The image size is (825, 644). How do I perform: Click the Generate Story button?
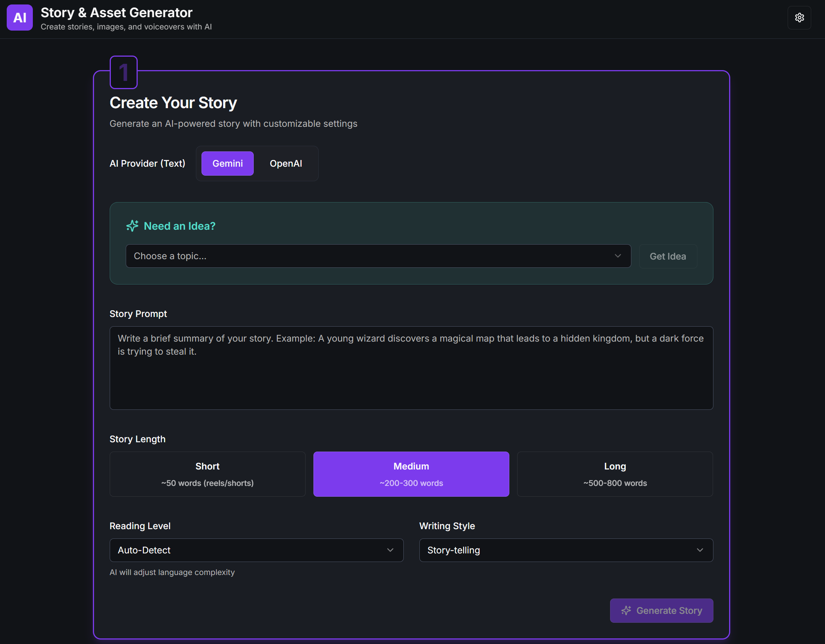[x=661, y=610]
